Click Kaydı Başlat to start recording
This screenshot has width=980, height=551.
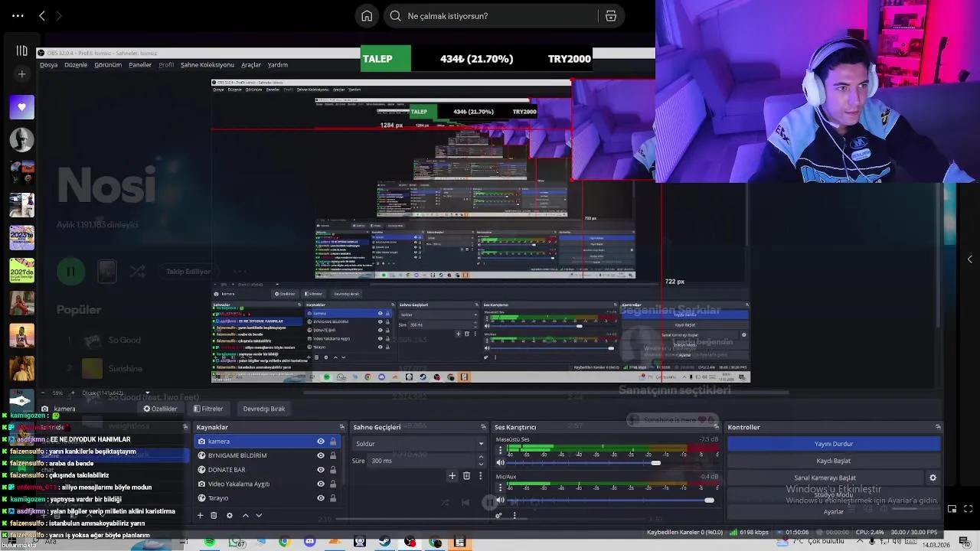tap(834, 461)
